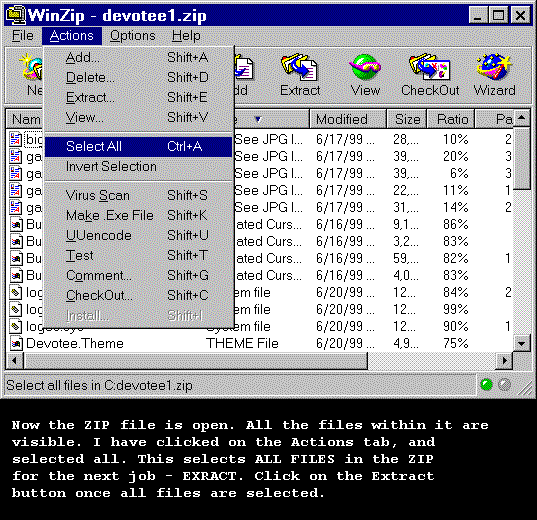
Task: Open the Help menu
Action: [186, 36]
